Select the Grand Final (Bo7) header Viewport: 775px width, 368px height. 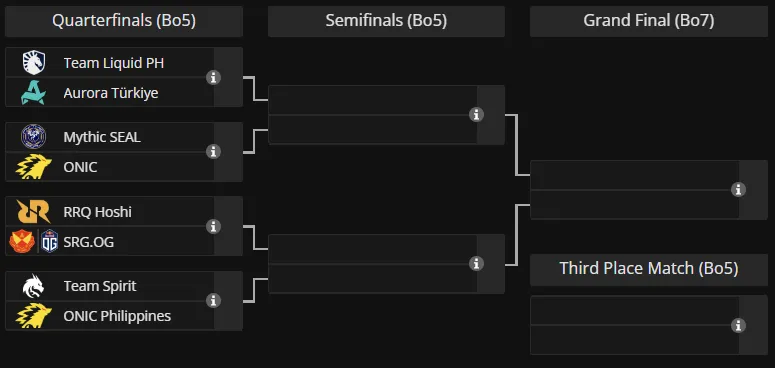(x=648, y=21)
